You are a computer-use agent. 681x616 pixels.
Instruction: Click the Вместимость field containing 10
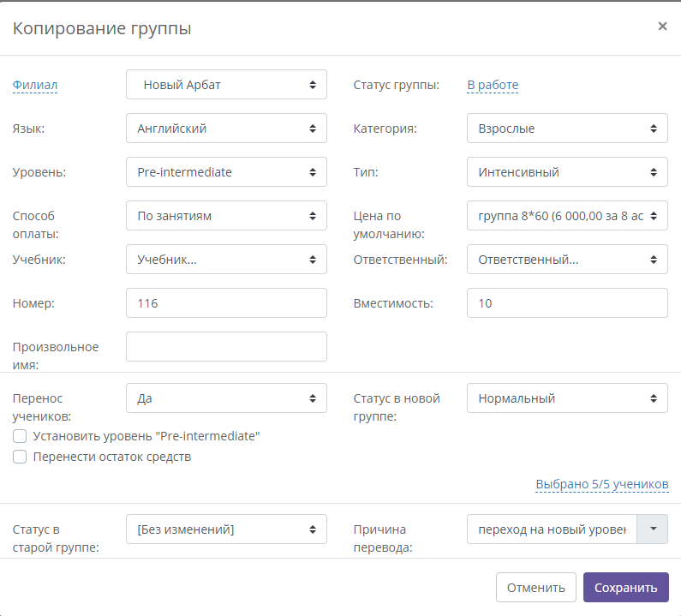pos(567,303)
